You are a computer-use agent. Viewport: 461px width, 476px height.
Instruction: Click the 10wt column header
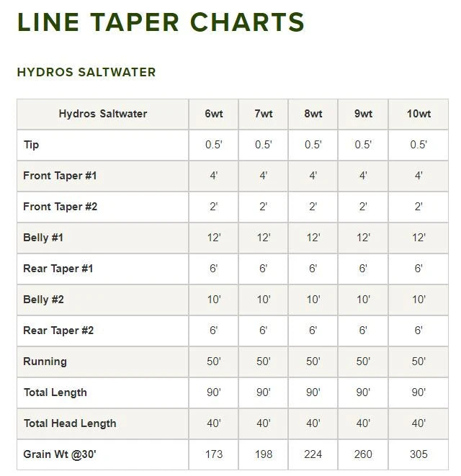point(419,114)
